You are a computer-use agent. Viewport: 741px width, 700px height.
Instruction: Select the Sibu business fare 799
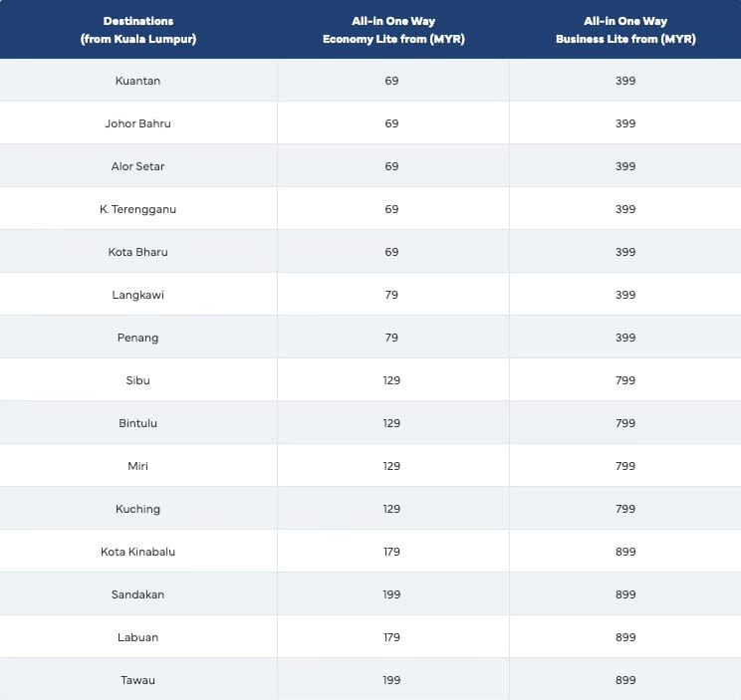(x=625, y=380)
